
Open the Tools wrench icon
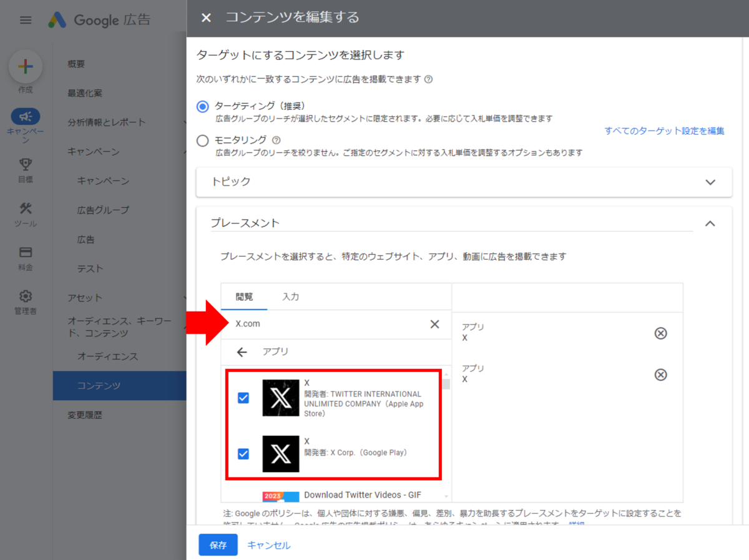pyautogui.click(x=26, y=209)
